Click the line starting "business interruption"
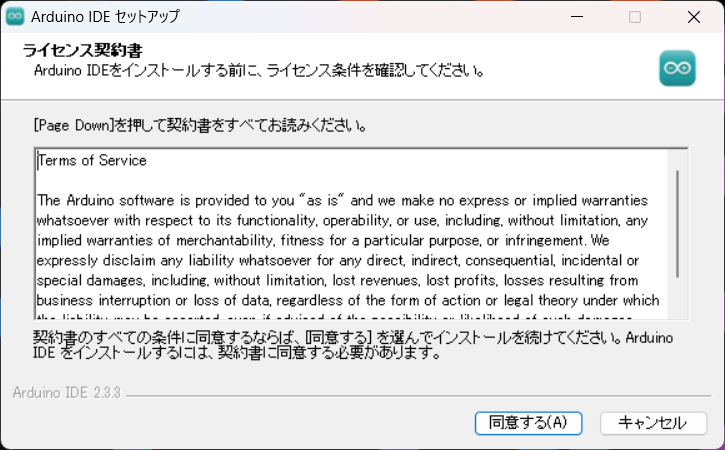 pos(346,302)
